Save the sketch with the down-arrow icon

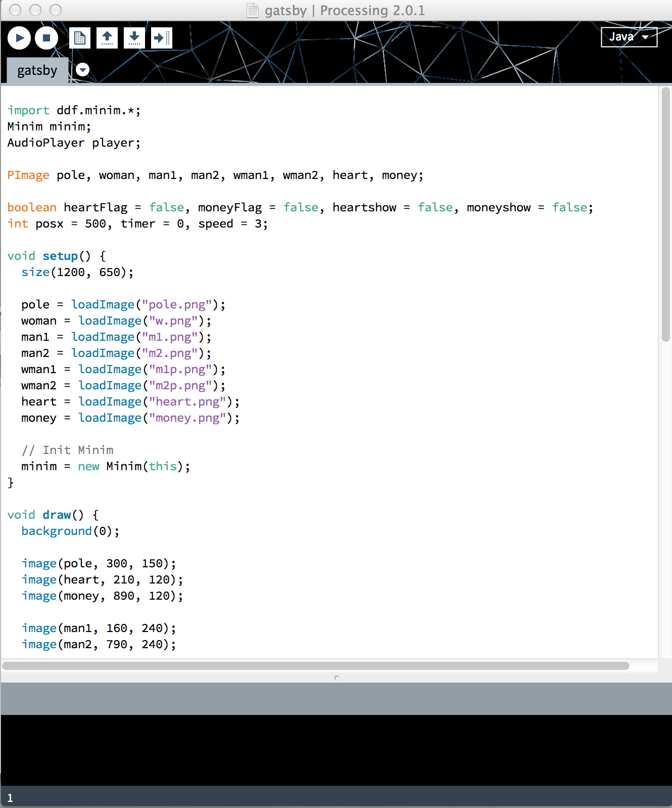point(134,38)
